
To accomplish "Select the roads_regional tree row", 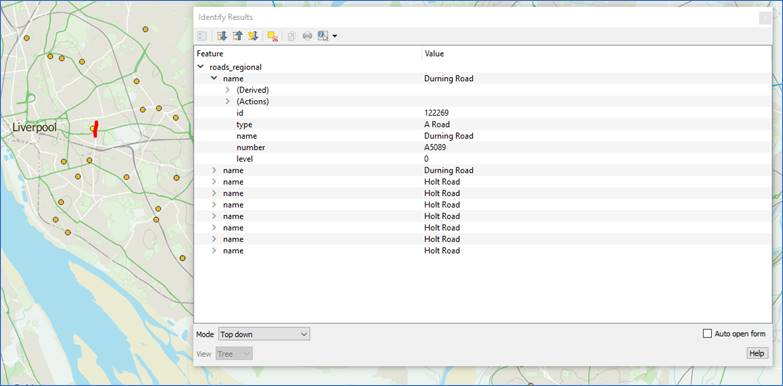I will [482, 67].
